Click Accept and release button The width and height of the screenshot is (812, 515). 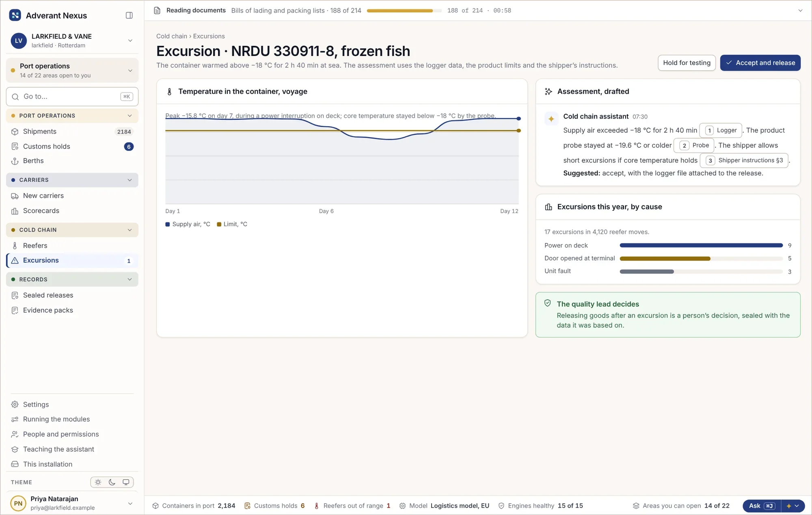click(x=760, y=63)
